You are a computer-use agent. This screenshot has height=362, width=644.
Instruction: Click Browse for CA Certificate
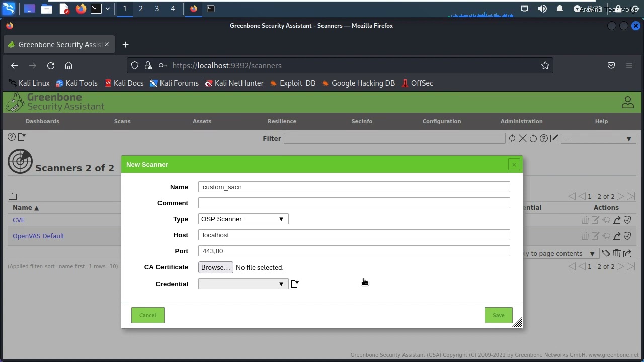[216, 267]
